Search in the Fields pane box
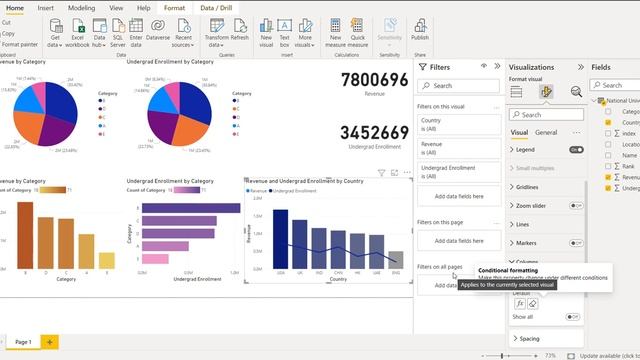This screenshot has width=640, height=360. click(x=615, y=85)
